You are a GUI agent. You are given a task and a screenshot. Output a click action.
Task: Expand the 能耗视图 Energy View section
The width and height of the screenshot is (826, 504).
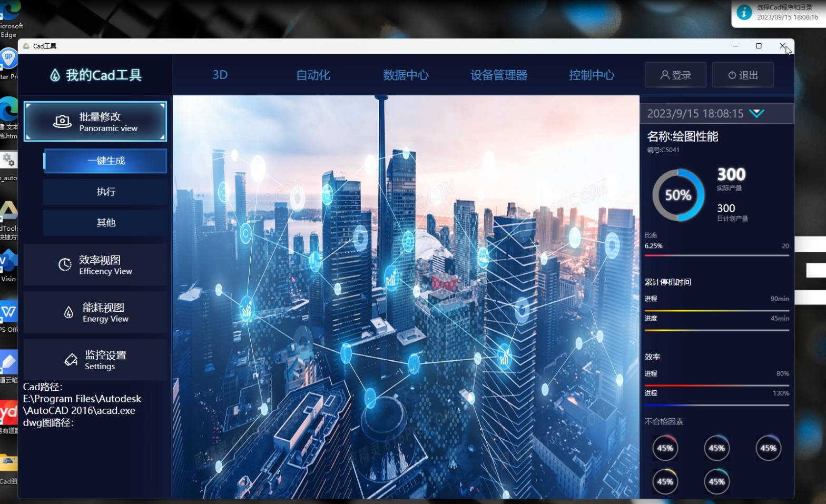(95, 312)
